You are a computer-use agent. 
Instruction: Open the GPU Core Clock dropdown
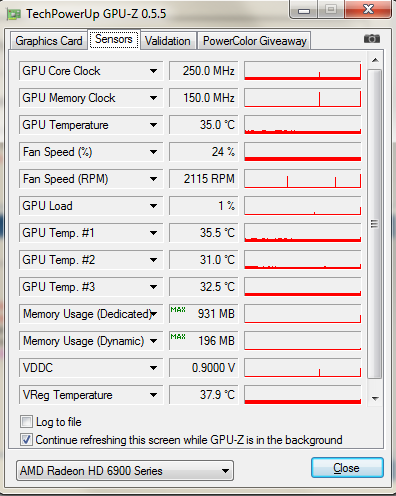click(x=153, y=71)
